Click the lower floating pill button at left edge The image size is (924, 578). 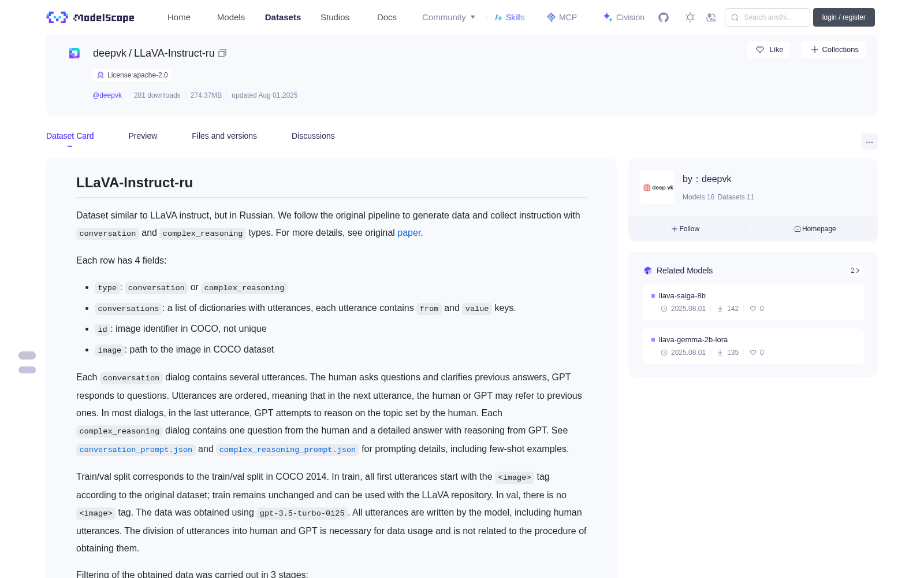point(27,370)
